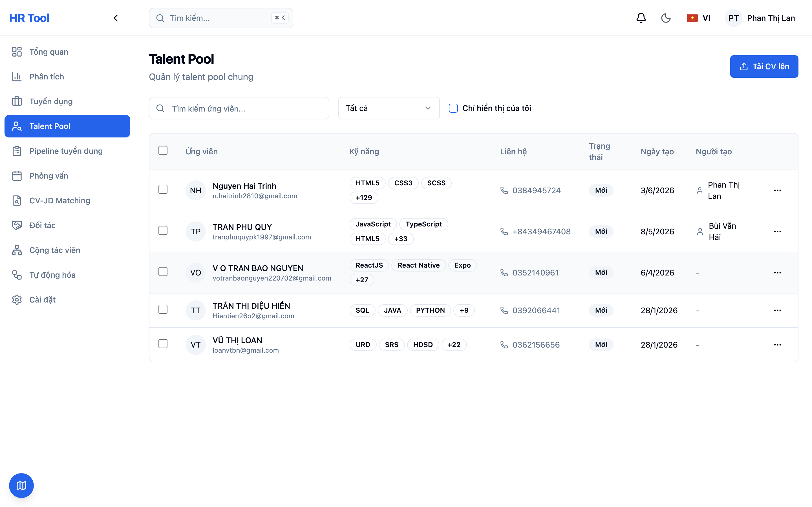Click the 'Tải CV lên' button
This screenshot has height=507, width=812.
point(764,66)
